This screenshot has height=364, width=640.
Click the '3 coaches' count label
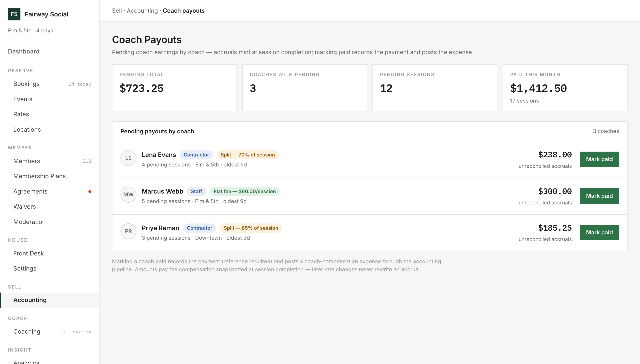click(606, 131)
